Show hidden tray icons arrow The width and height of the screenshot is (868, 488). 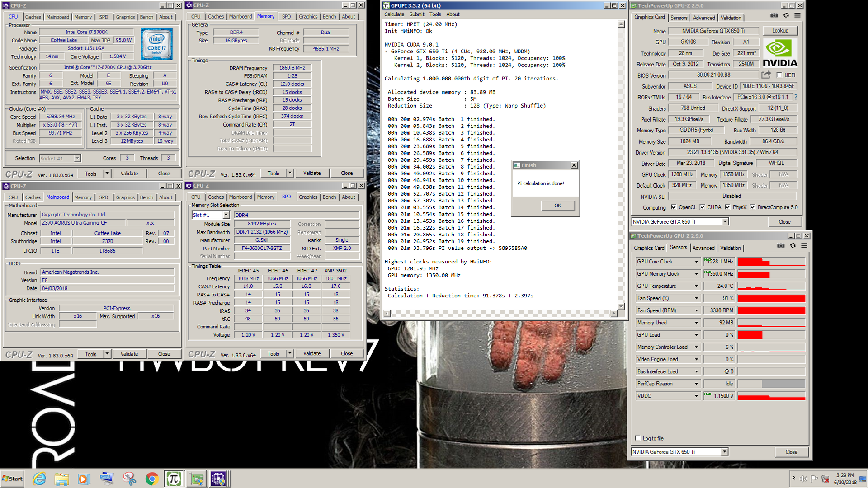[793, 479]
